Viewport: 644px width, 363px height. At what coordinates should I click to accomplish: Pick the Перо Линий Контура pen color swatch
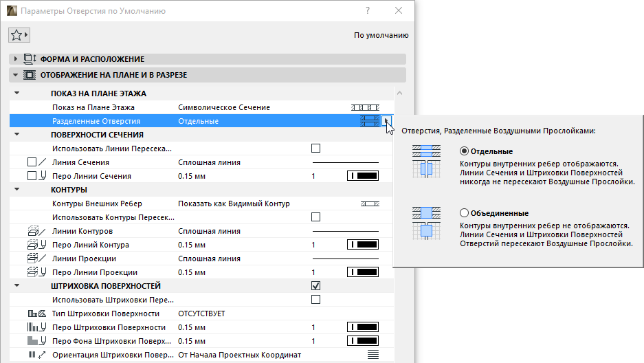coord(363,245)
